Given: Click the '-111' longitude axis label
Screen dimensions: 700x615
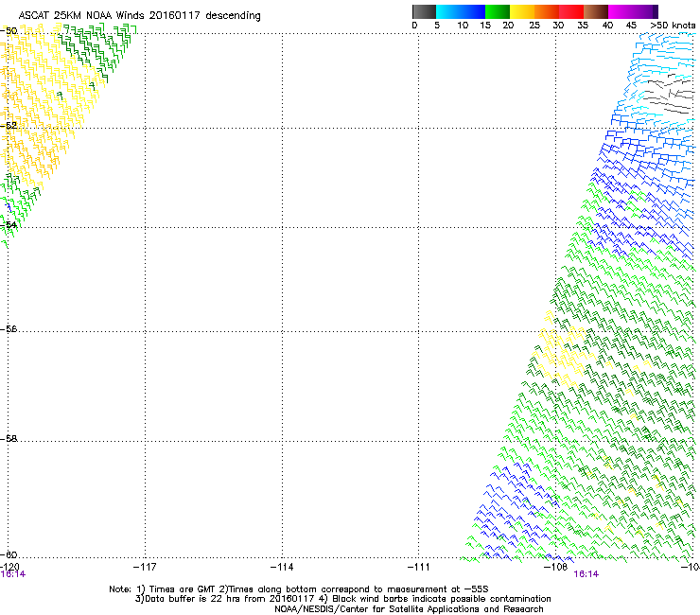Looking at the screenshot, I should (419, 567).
